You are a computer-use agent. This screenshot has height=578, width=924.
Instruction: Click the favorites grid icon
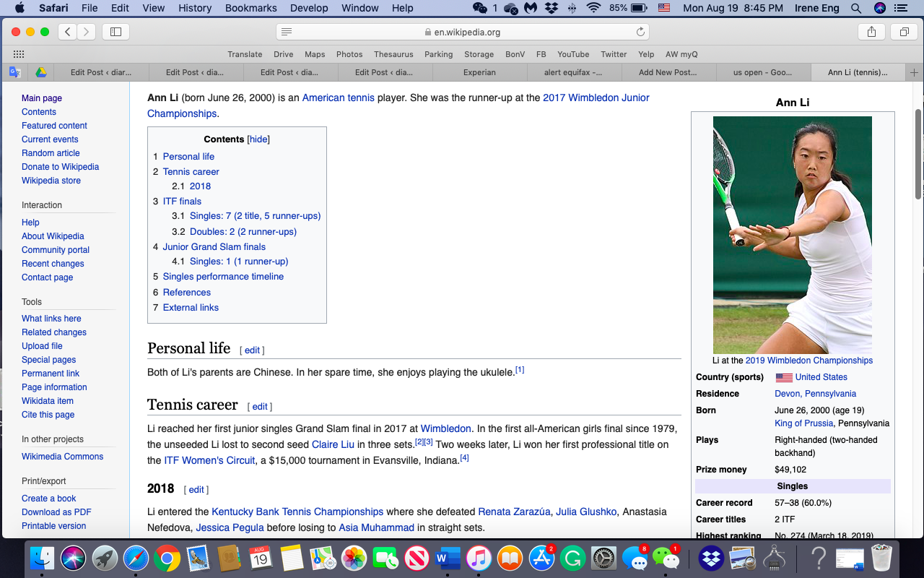point(19,54)
